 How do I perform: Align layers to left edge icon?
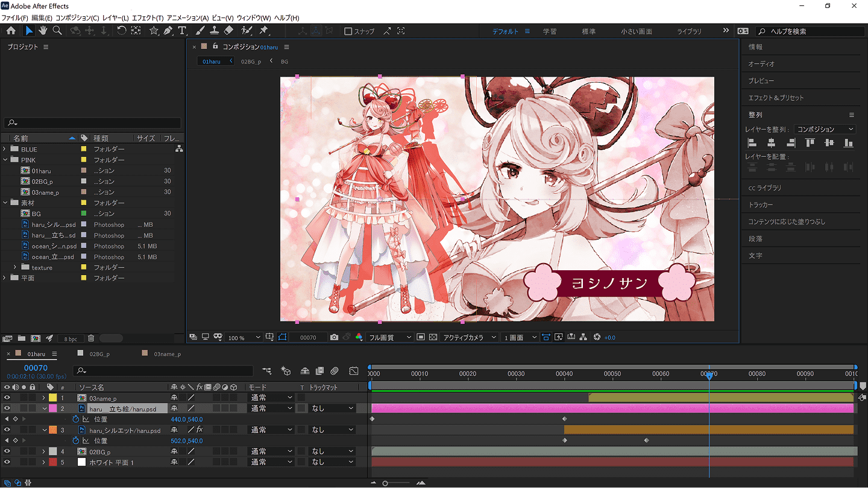752,143
